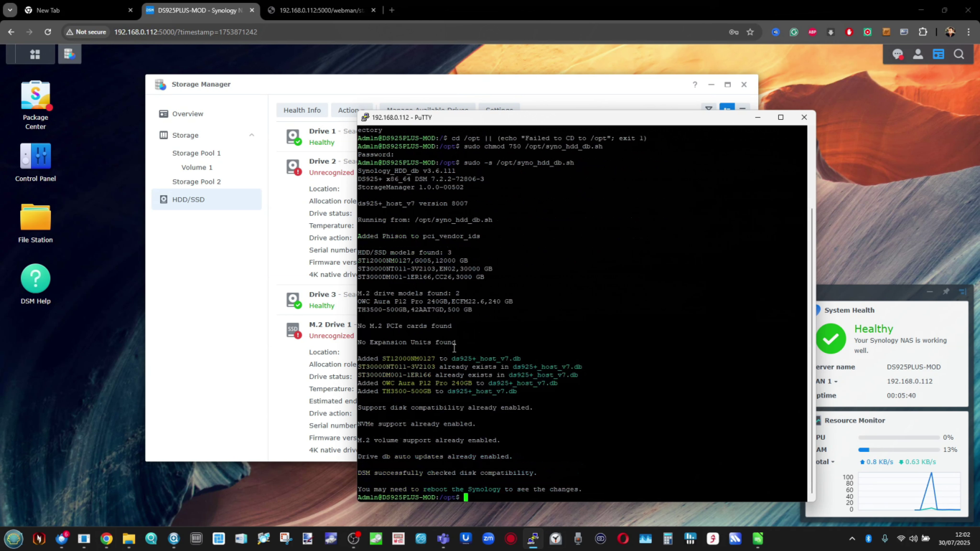
Task: Open the DSM user options icon
Action: coord(918,54)
